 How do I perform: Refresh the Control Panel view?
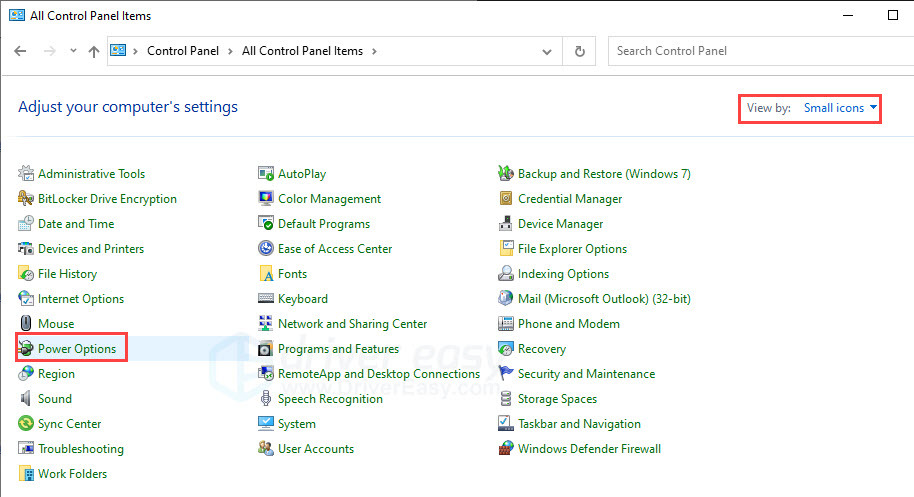[579, 51]
